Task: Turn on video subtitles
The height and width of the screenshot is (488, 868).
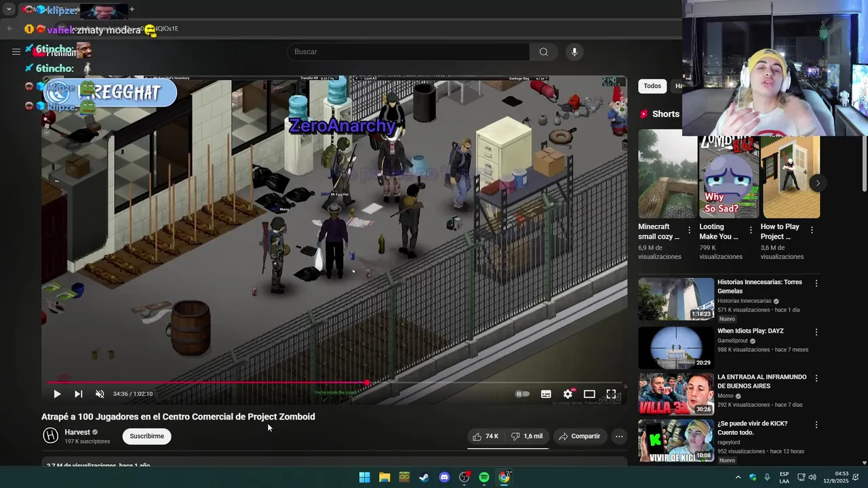Action: [546, 394]
